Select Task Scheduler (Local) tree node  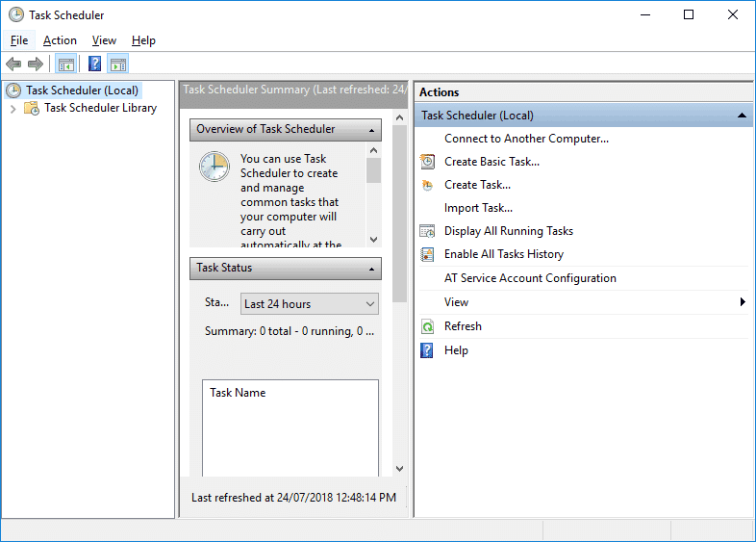pyautogui.click(x=82, y=90)
